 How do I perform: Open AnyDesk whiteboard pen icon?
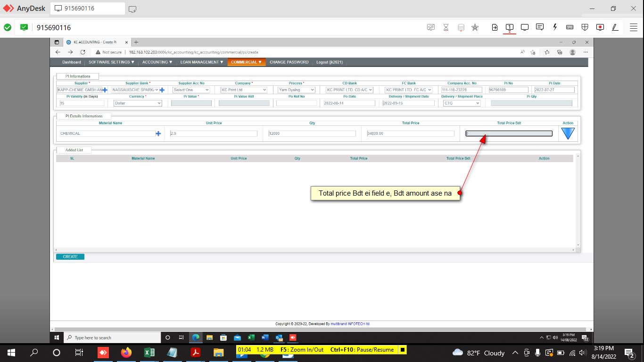(x=615, y=27)
